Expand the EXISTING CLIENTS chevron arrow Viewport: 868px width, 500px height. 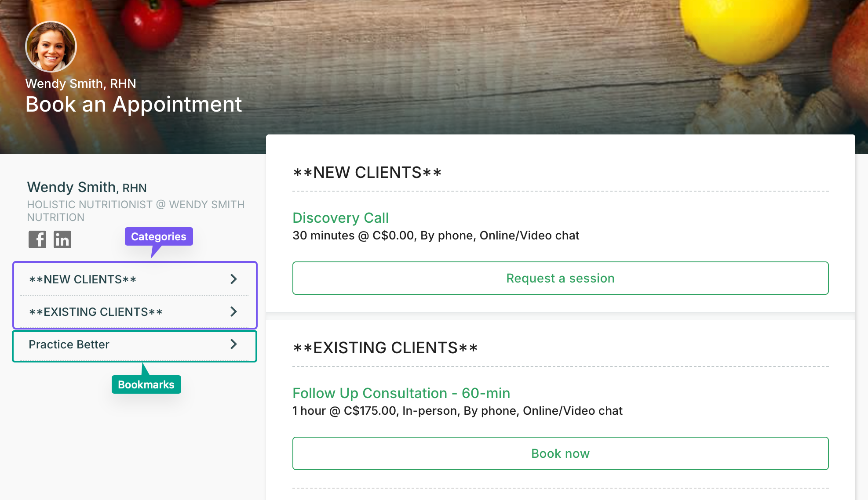click(233, 312)
